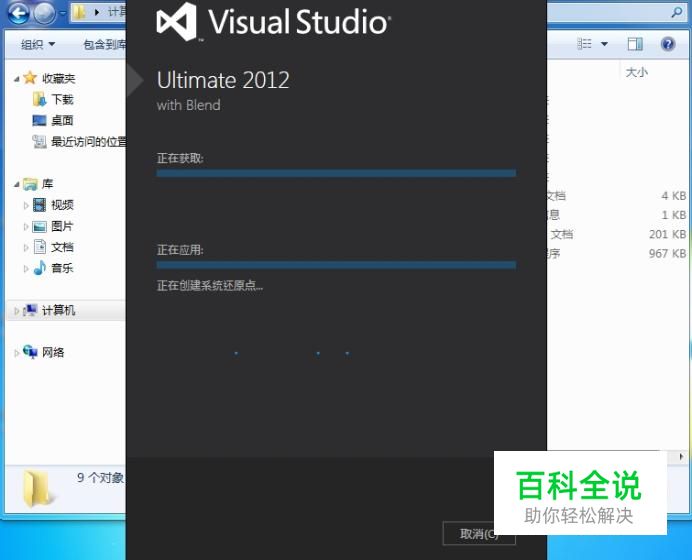Expand the 音乐 library arrow

point(26,269)
